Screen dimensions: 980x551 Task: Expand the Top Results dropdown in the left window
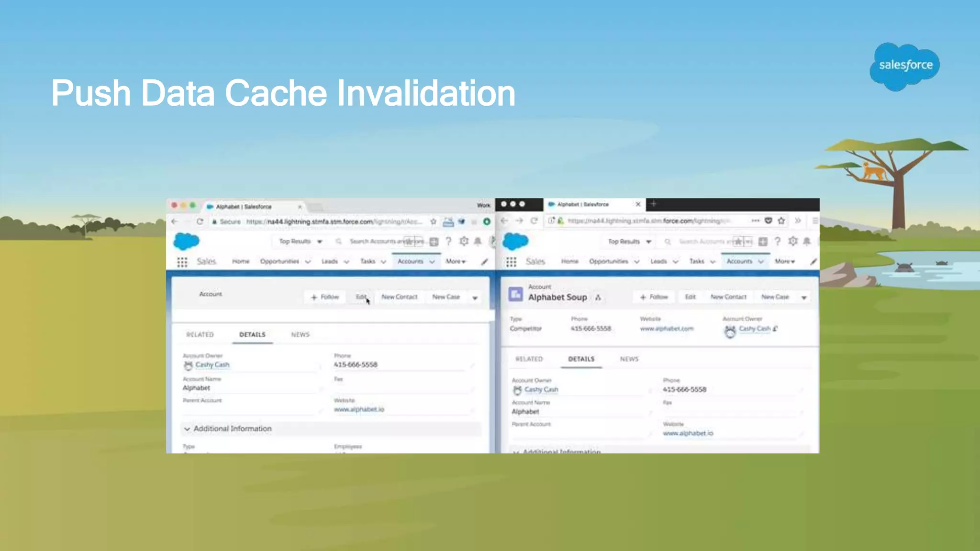tap(301, 242)
